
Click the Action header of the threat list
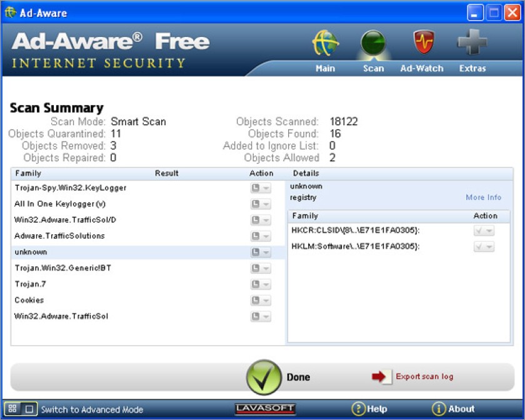(261, 173)
